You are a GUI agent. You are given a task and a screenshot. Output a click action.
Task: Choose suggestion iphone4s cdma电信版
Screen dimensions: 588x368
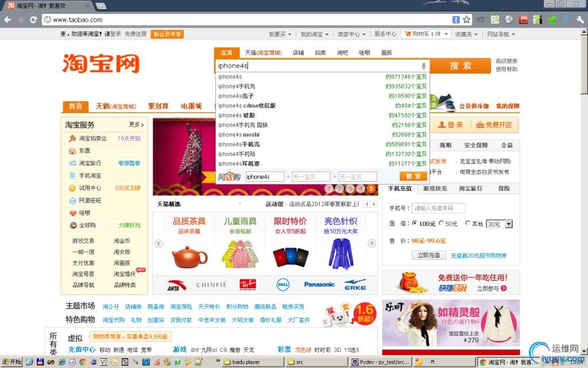tap(322, 106)
